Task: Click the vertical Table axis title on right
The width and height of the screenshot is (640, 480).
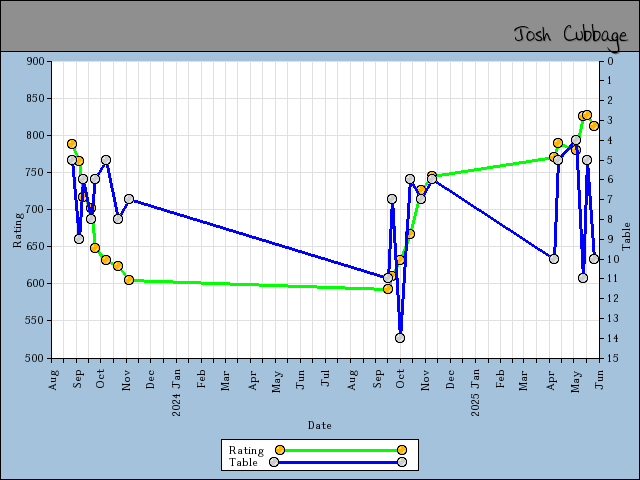Action: point(626,236)
